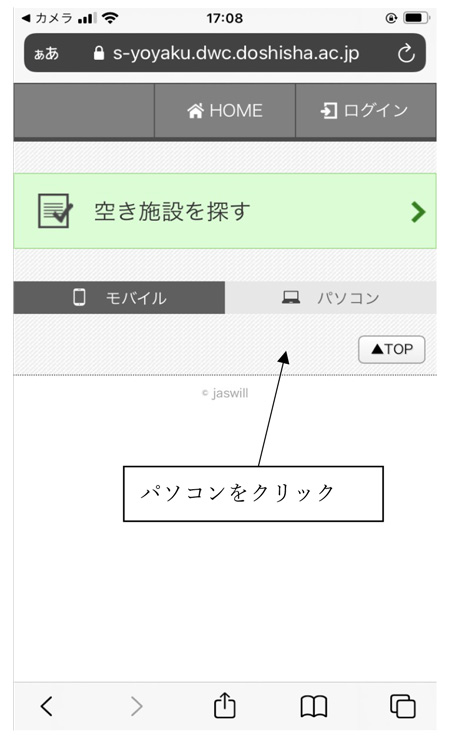Viewport: 450px width, 740px height.
Task: Tap the browser back arrow
Action: click(x=46, y=706)
